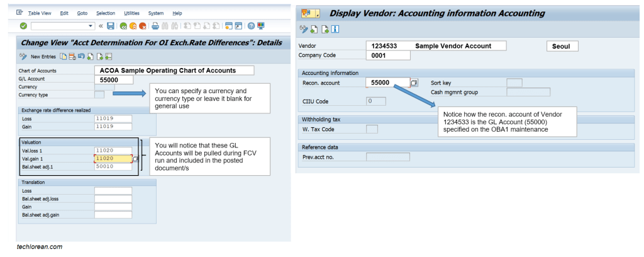The width and height of the screenshot is (644, 257).
Task: Click Display/Change icon in Display Vendor
Action: (x=304, y=29)
